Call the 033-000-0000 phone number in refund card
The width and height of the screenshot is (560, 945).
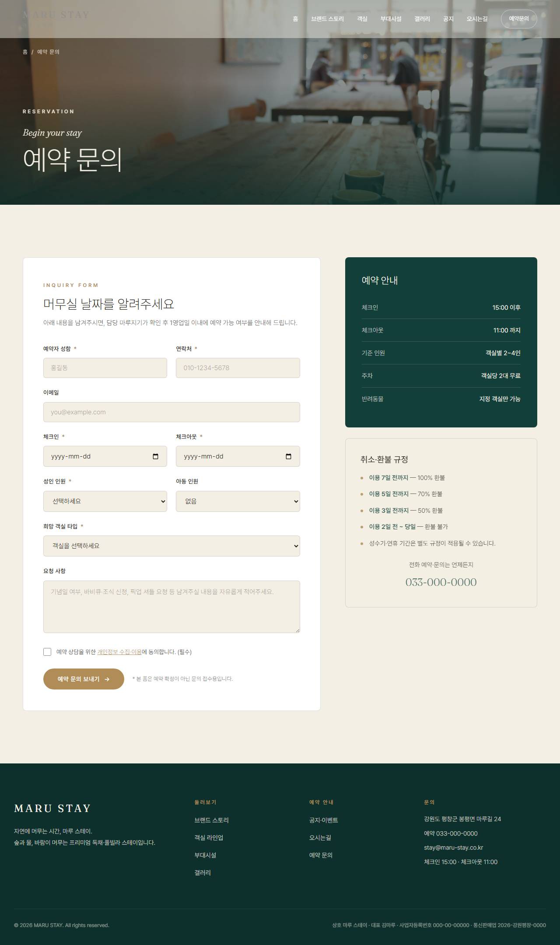(441, 582)
